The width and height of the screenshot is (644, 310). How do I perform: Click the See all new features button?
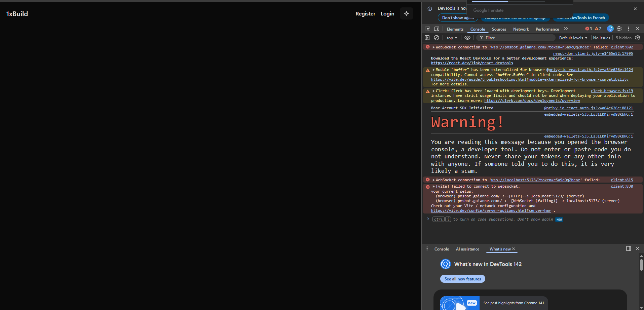coord(462,279)
